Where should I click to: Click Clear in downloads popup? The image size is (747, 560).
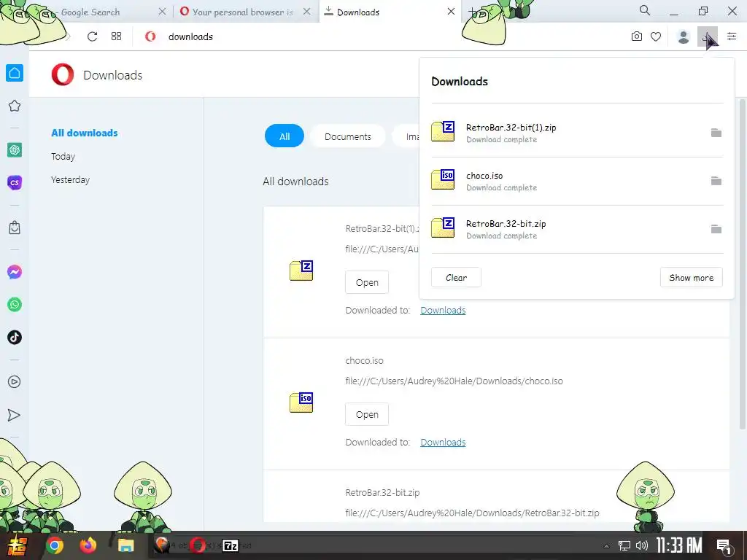[456, 278]
